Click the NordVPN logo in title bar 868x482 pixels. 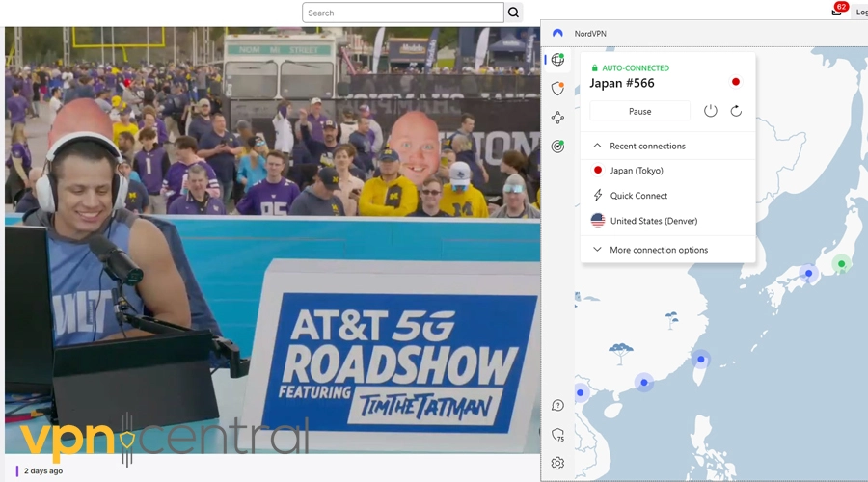click(557, 33)
